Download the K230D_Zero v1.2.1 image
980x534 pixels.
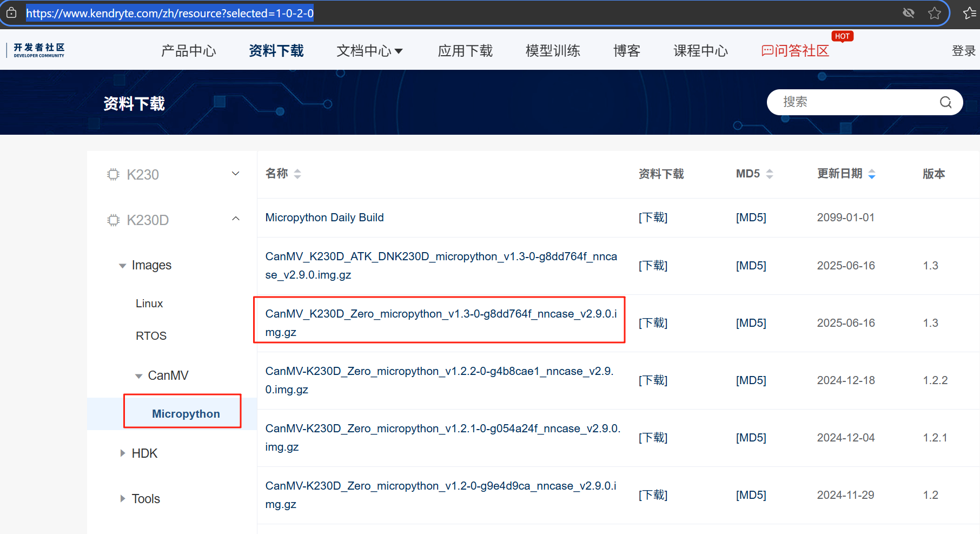653,438
